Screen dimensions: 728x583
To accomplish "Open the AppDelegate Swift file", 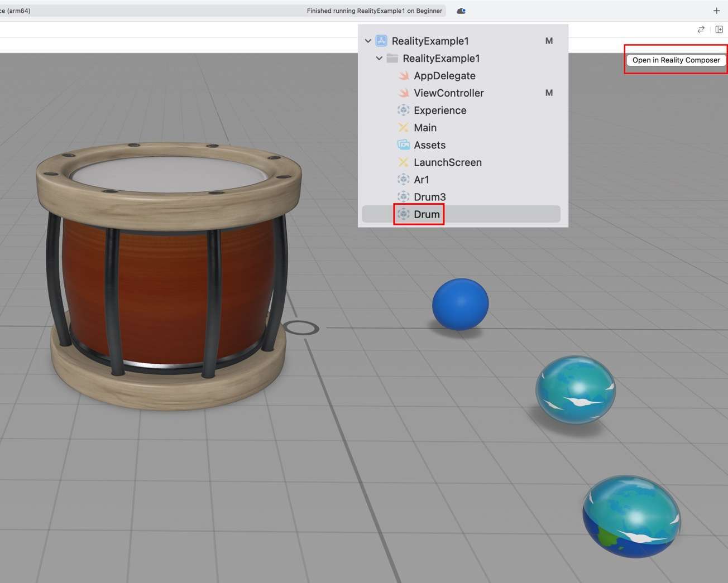I will pos(444,76).
